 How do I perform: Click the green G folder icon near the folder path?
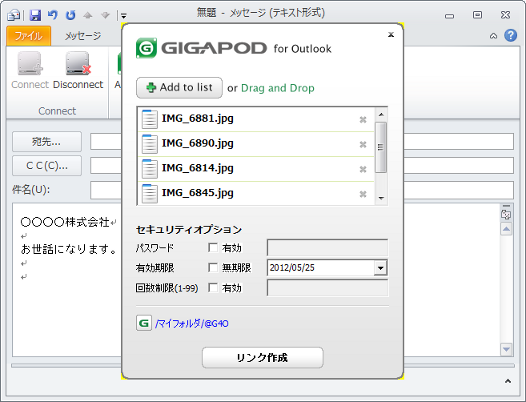tap(144, 323)
